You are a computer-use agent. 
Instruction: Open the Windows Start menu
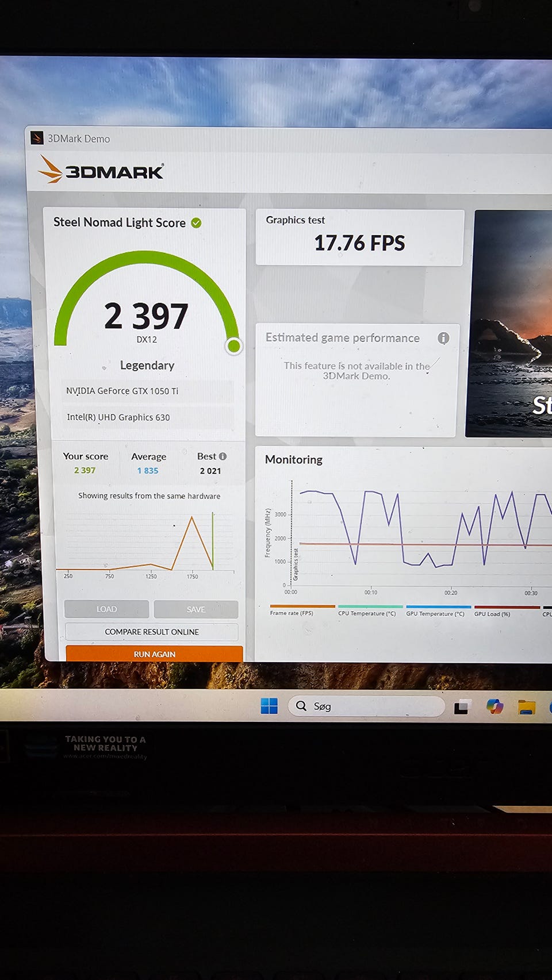pyautogui.click(x=269, y=706)
